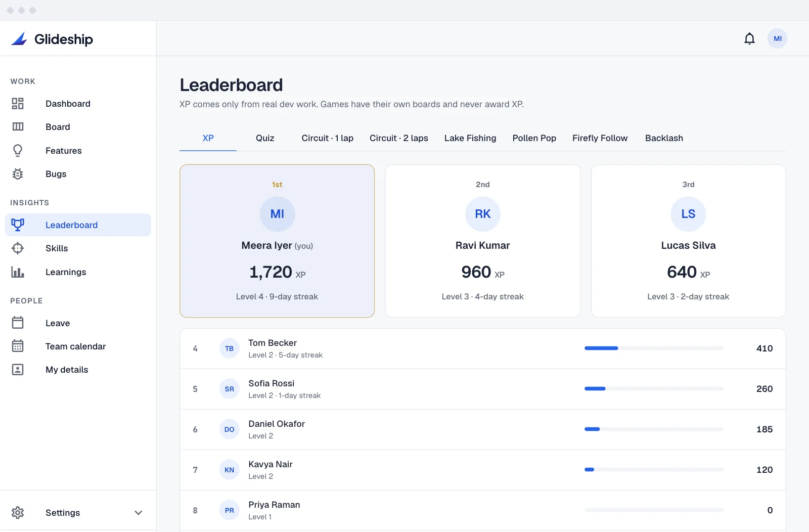This screenshot has width=809, height=532.
Task: Open Meera Iyer's first place card
Action: [277, 241]
